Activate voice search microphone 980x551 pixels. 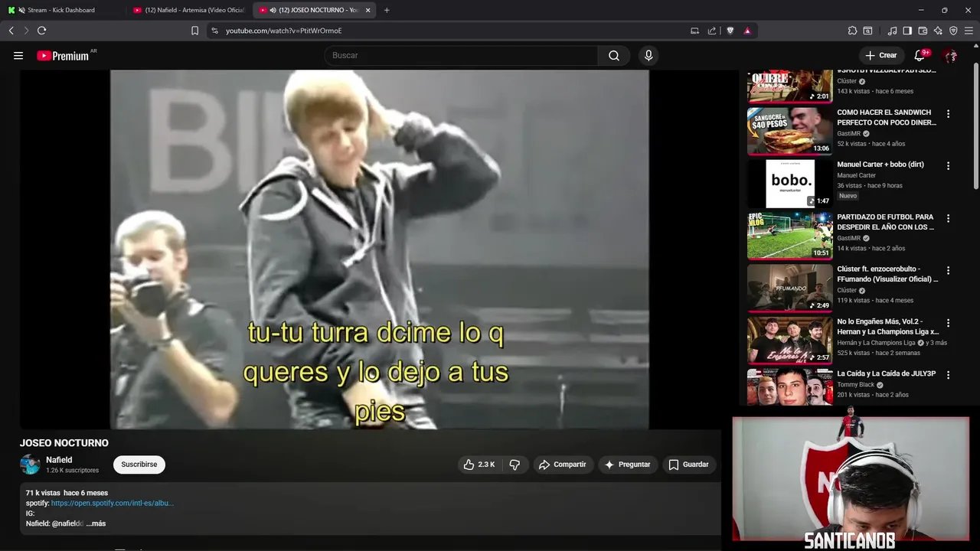coord(648,55)
